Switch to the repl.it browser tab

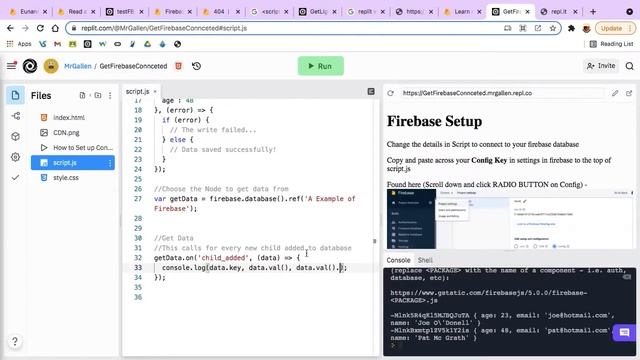click(558, 12)
